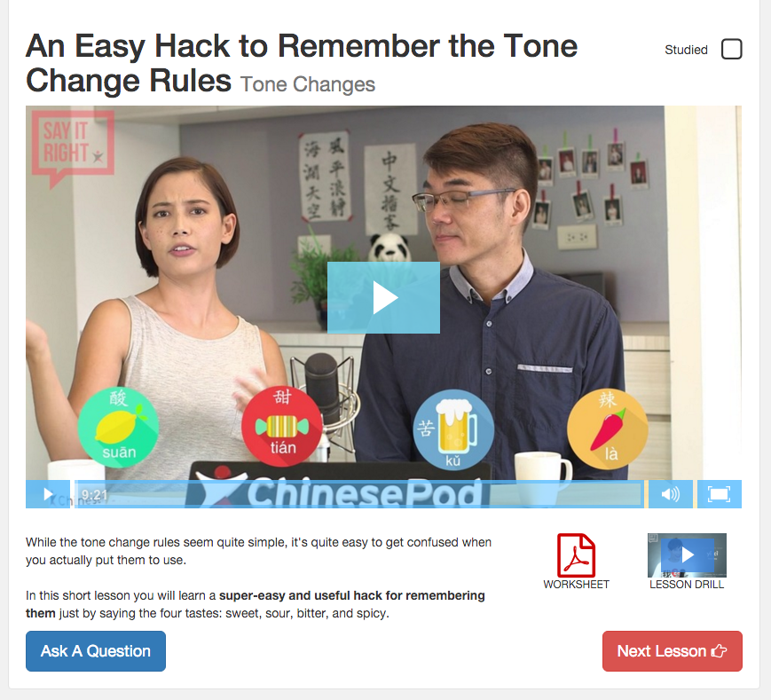Click the beer kǔ bitter icon
The image size is (771, 700).
(453, 429)
